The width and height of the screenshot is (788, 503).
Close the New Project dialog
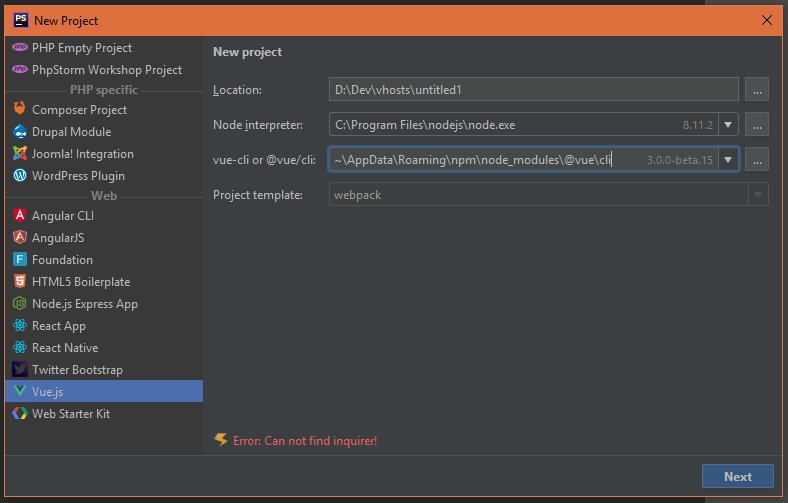tap(766, 20)
